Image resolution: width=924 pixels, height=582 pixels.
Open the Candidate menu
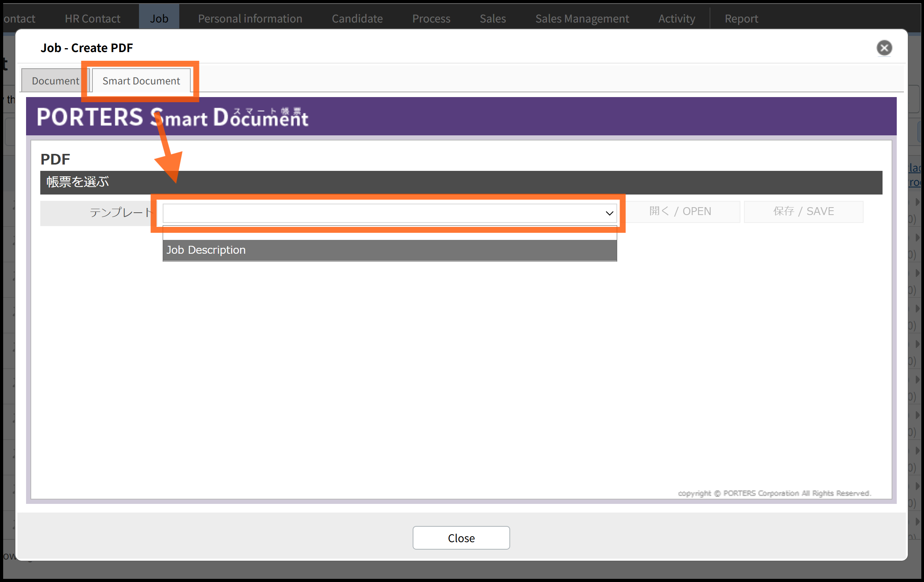click(x=357, y=19)
